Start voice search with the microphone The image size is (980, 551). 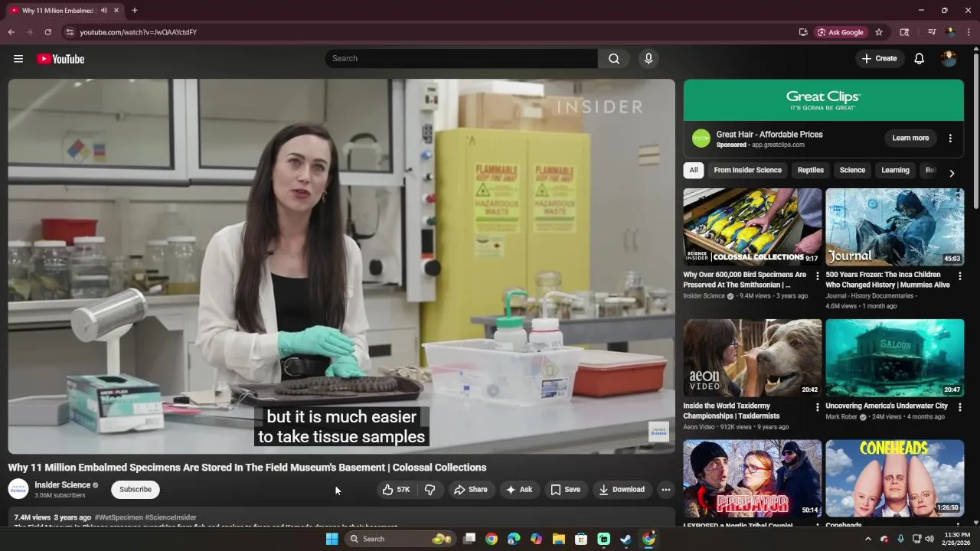[648, 59]
